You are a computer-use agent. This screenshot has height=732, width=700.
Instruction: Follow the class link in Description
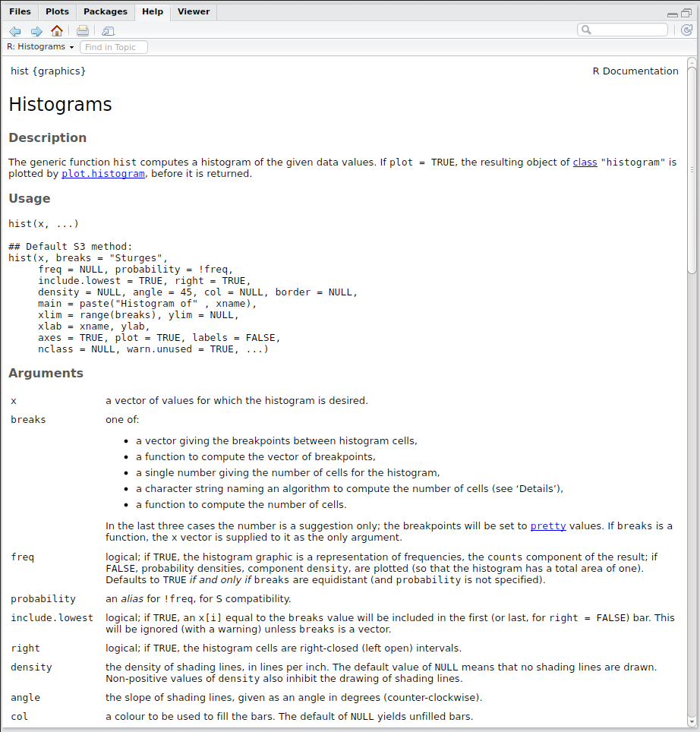pos(585,162)
